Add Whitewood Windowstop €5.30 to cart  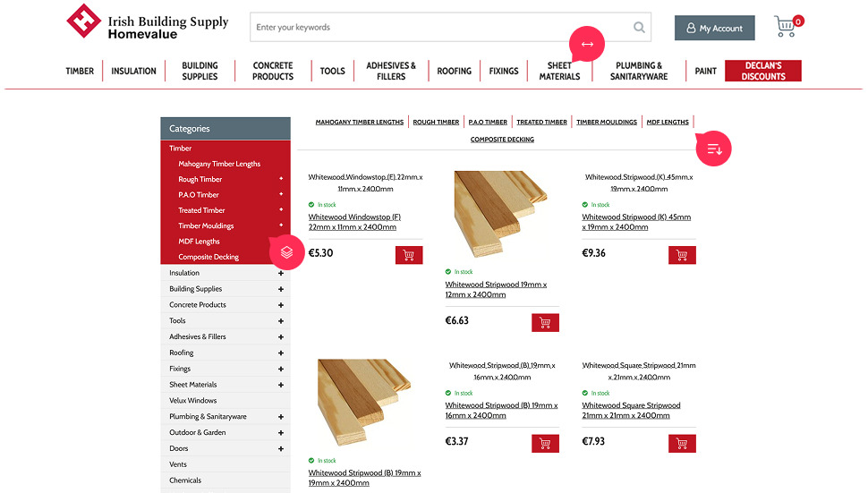pos(409,255)
